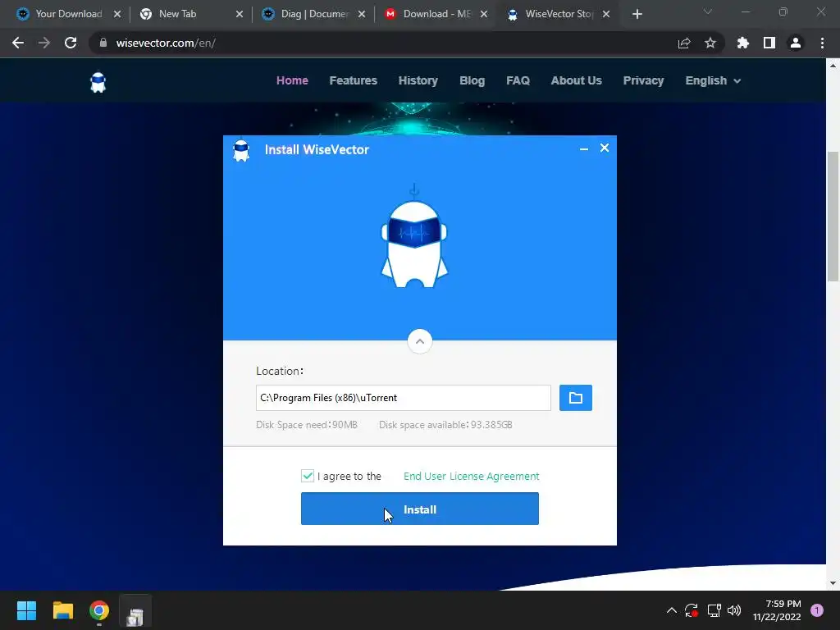Open the Chrome profile avatar icon
Image resolution: width=840 pixels, height=630 pixels.
coord(796,43)
